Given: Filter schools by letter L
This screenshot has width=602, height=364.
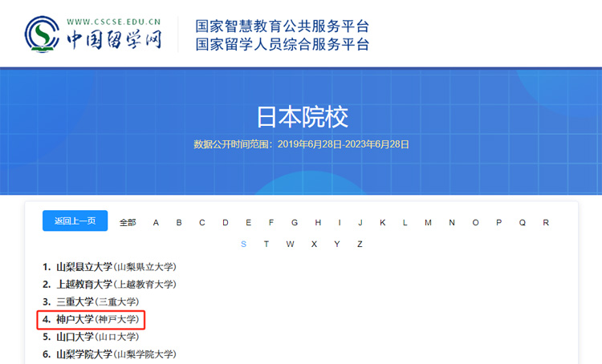Looking at the screenshot, I should (x=405, y=222).
